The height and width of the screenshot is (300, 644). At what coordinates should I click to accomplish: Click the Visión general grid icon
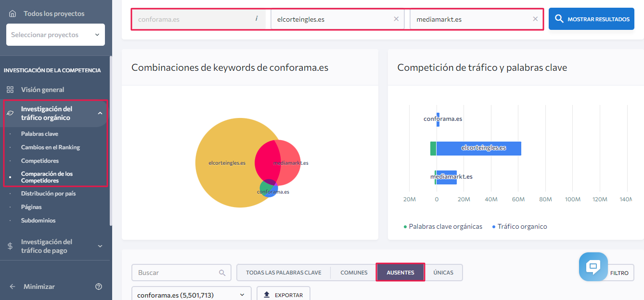pyautogui.click(x=10, y=90)
